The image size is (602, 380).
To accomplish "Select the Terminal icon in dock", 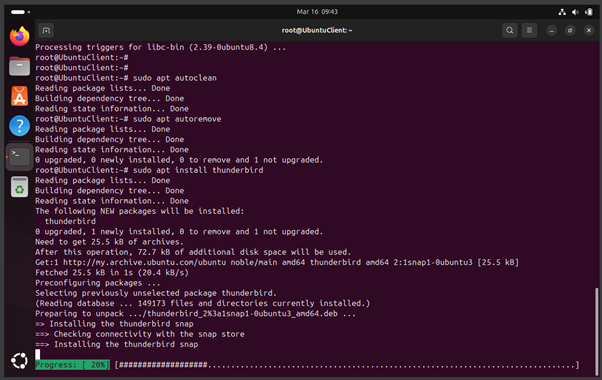I will click(20, 156).
